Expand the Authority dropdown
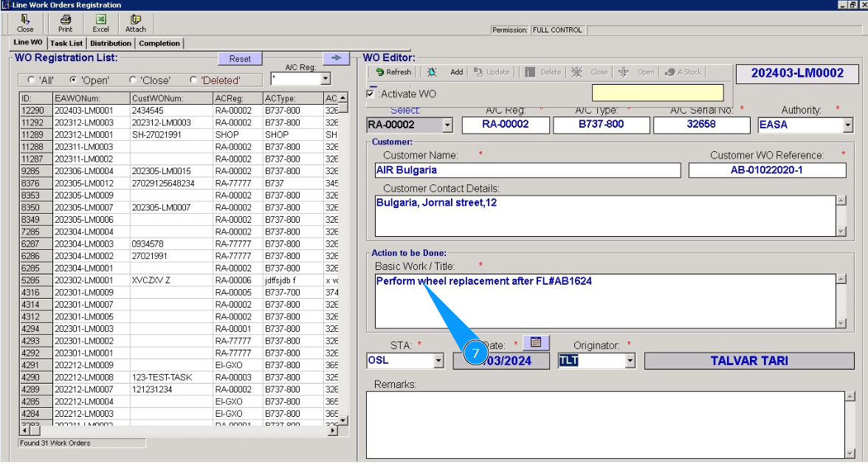The width and height of the screenshot is (868, 464). coord(847,125)
